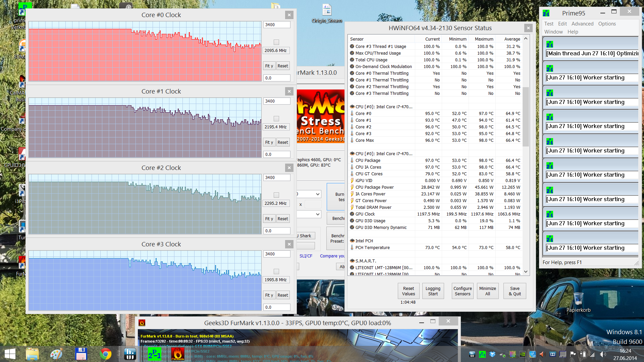The image size is (644, 362).
Task: Open the Dropbox tray icon
Action: (492, 354)
